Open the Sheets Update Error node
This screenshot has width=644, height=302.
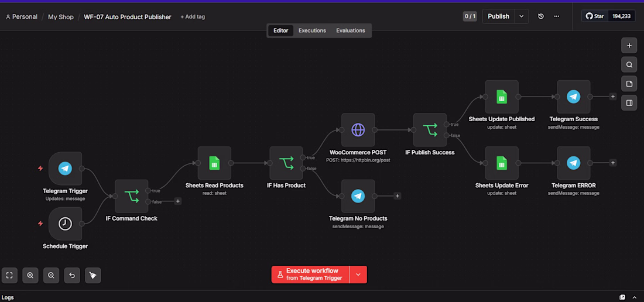coord(502,163)
